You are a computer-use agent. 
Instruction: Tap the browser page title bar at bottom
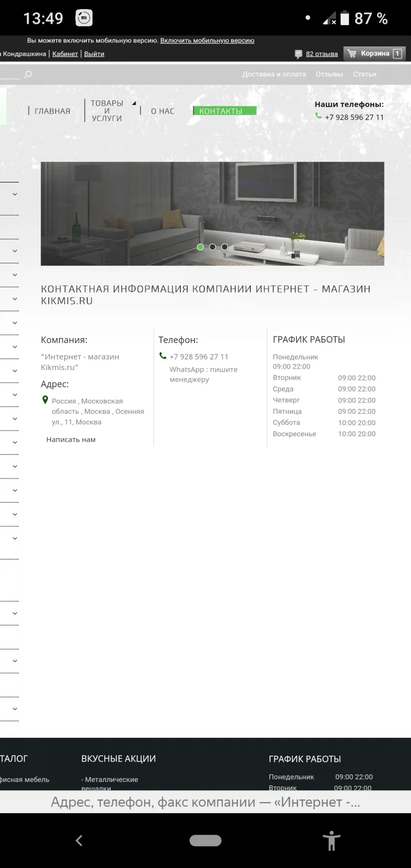pos(205,802)
